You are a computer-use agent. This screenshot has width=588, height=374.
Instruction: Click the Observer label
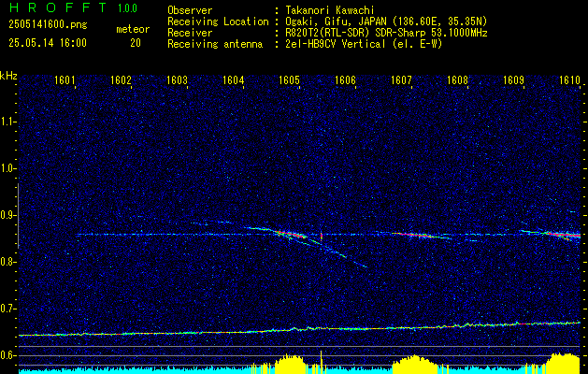[190, 10]
